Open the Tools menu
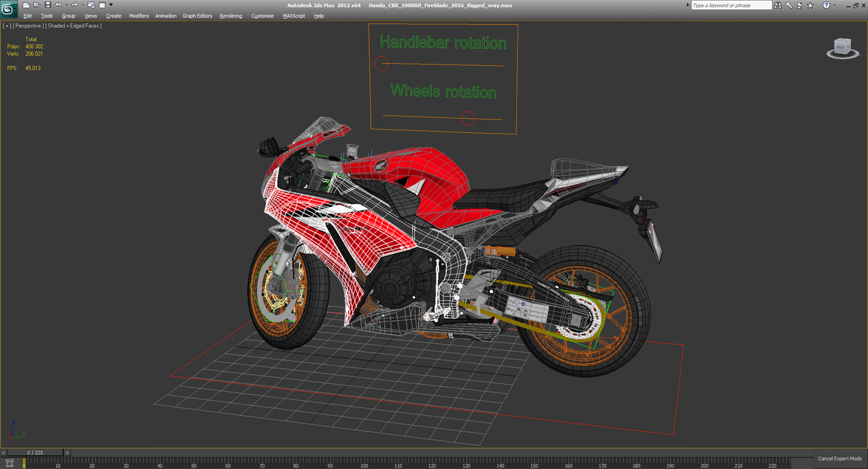 click(47, 16)
